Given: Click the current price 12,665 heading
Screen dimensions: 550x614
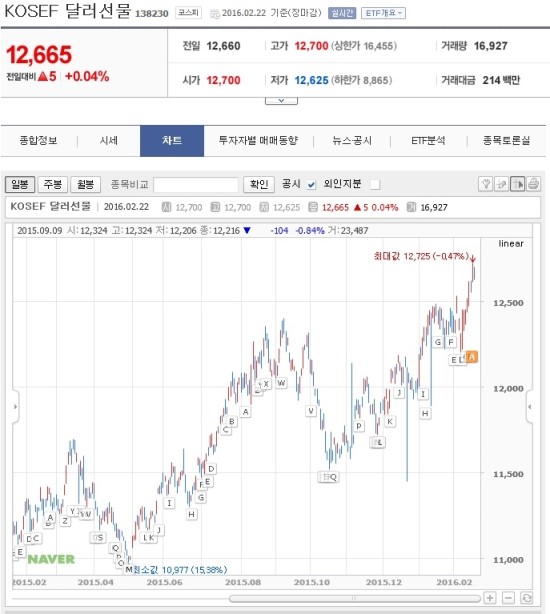Looking at the screenshot, I should pos(39,54).
